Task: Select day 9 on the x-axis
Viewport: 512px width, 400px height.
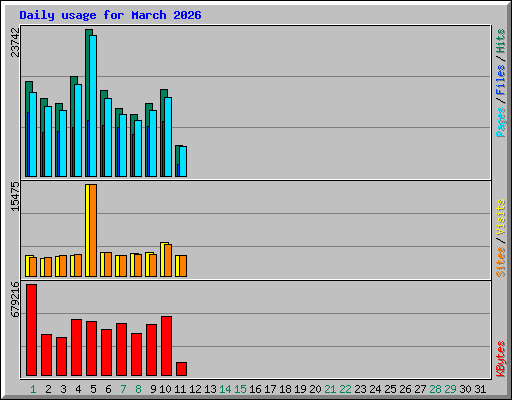Action: 153,389
